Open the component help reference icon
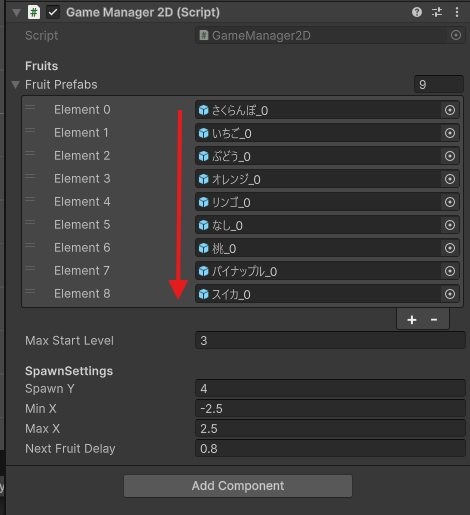This screenshot has height=515, width=470. click(417, 12)
